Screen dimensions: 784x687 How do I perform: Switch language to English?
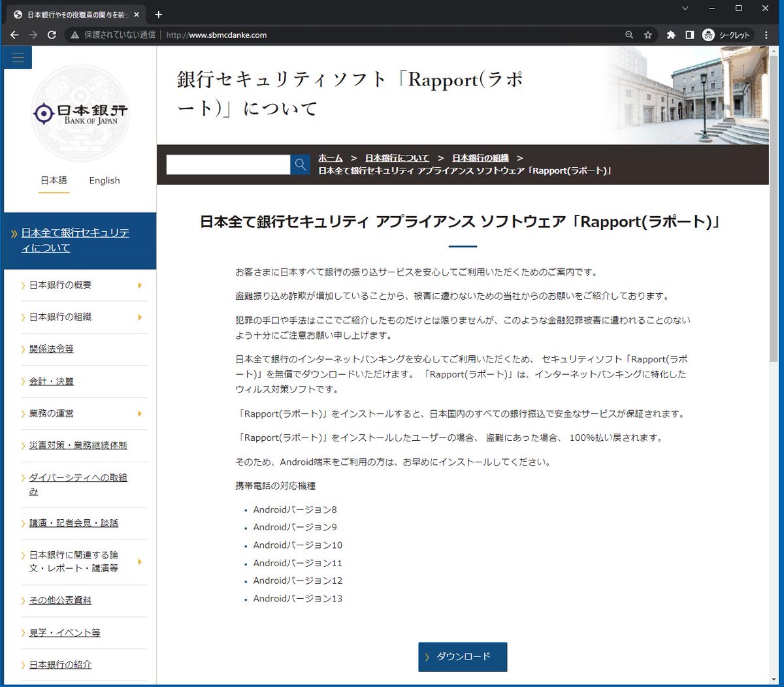point(105,180)
